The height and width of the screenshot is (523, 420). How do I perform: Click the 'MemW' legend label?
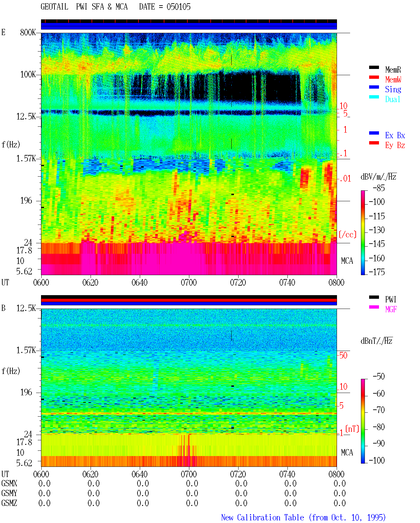coord(393,79)
